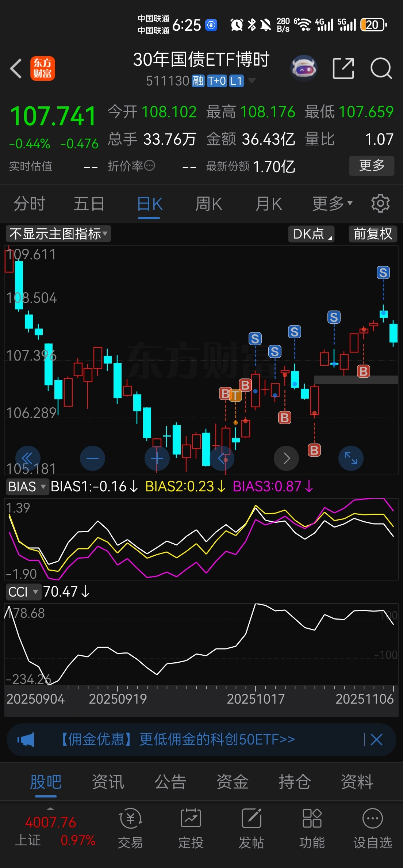403x868 pixels.
Task: Open 发帖 post icon
Action: click(251, 828)
